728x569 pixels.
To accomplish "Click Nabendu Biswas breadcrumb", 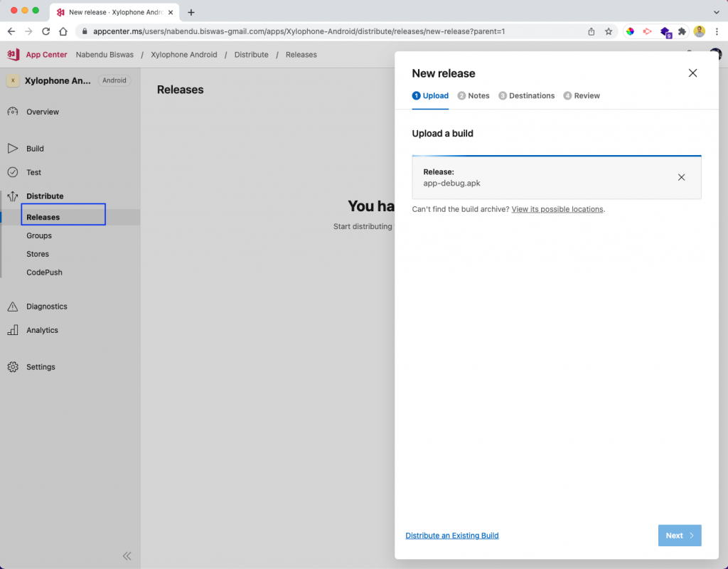I will [x=105, y=54].
